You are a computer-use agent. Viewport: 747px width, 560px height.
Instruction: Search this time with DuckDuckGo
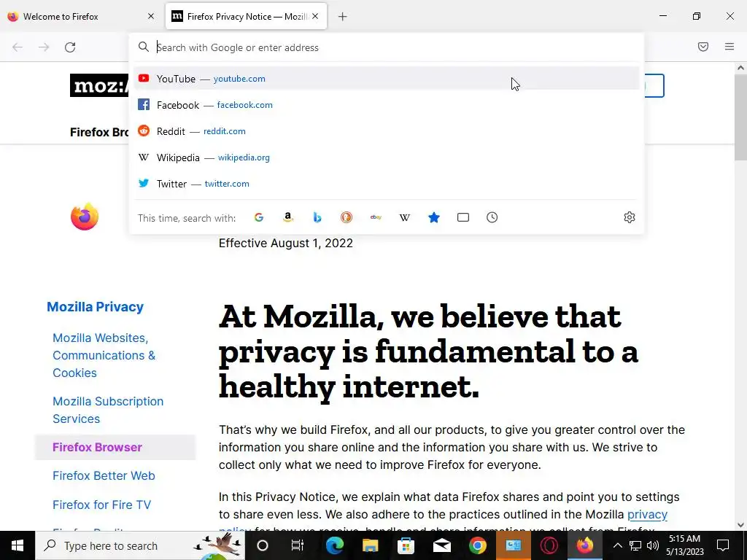(x=347, y=217)
